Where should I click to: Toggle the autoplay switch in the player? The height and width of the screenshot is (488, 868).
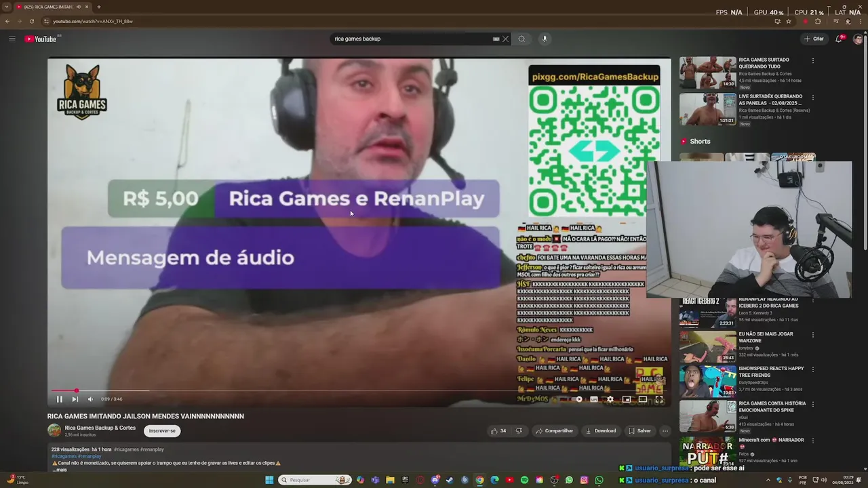[x=577, y=399]
